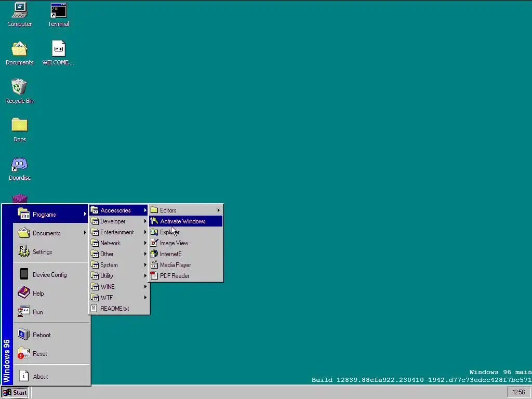Viewport: 532px width, 399px height.
Task: Click the Help book icon
Action: 24,293
